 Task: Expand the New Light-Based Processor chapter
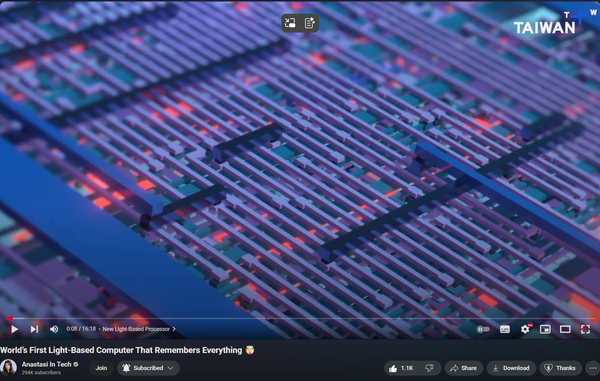pyautogui.click(x=139, y=329)
